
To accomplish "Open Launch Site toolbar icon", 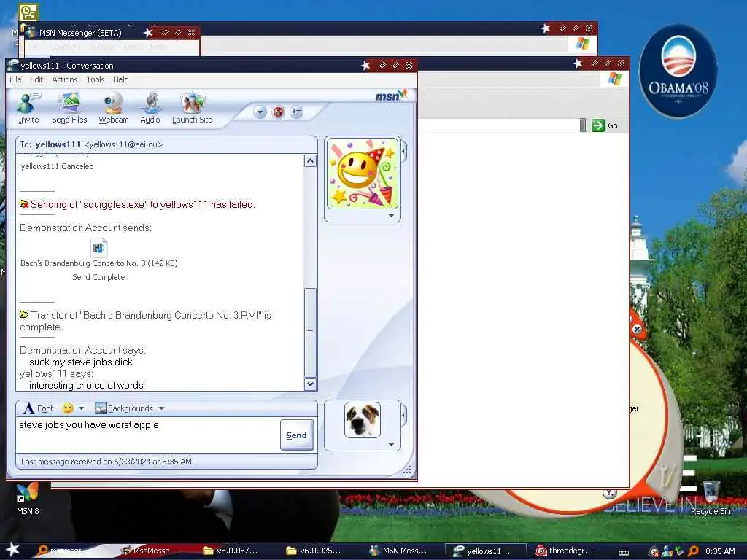I will click(192, 108).
